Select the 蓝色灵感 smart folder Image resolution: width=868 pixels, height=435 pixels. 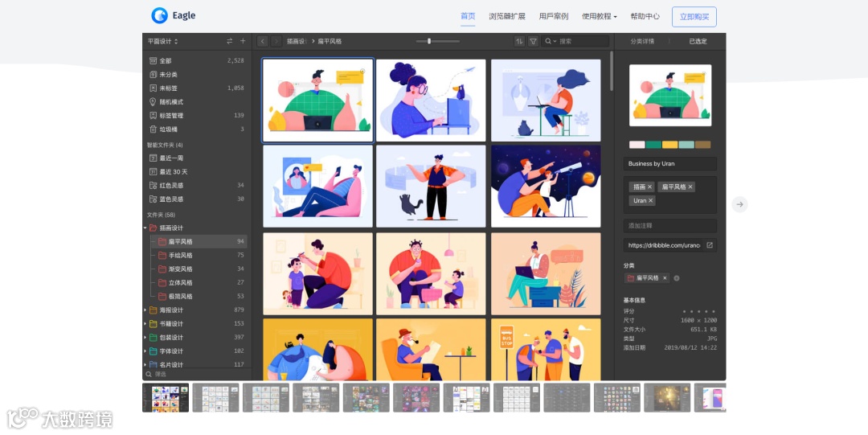pos(197,199)
